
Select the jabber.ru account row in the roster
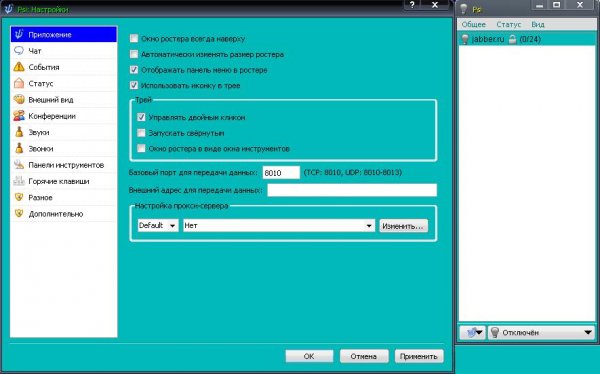click(527, 39)
